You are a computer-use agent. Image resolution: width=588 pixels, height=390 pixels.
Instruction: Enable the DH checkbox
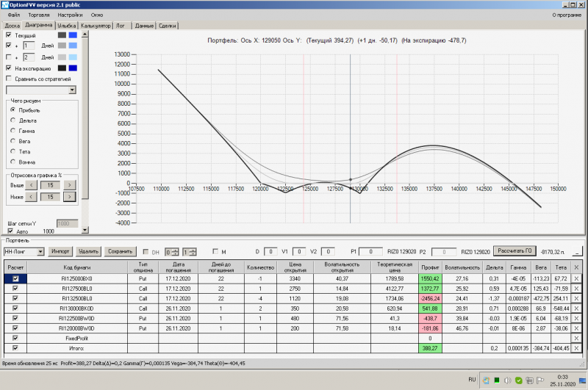coord(146,252)
